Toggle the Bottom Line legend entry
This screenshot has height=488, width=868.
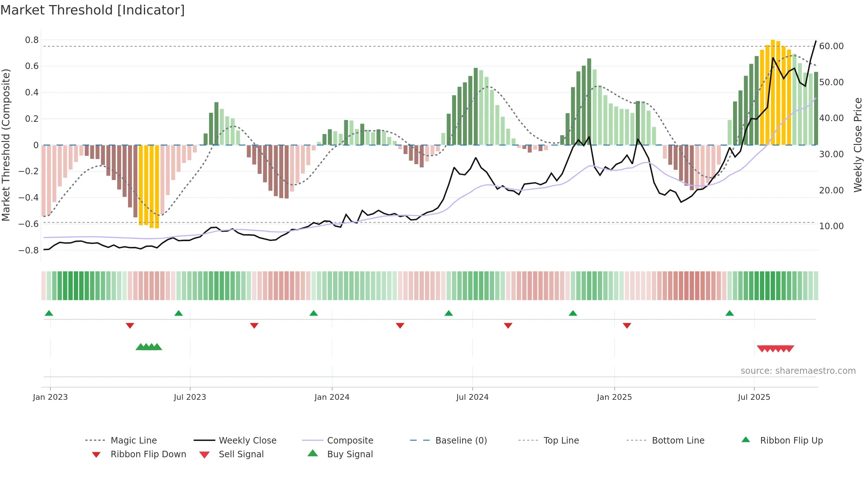(665, 440)
